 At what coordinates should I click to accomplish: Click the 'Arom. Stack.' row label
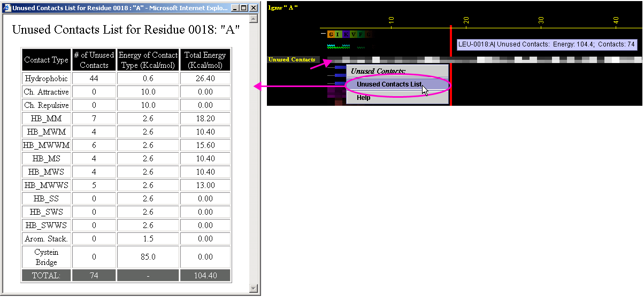47,239
